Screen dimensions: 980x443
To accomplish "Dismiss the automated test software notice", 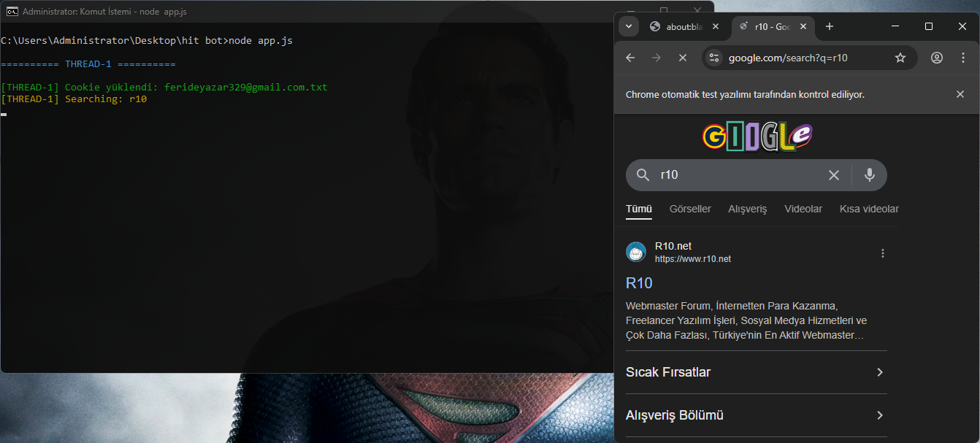I will tap(960, 94).
